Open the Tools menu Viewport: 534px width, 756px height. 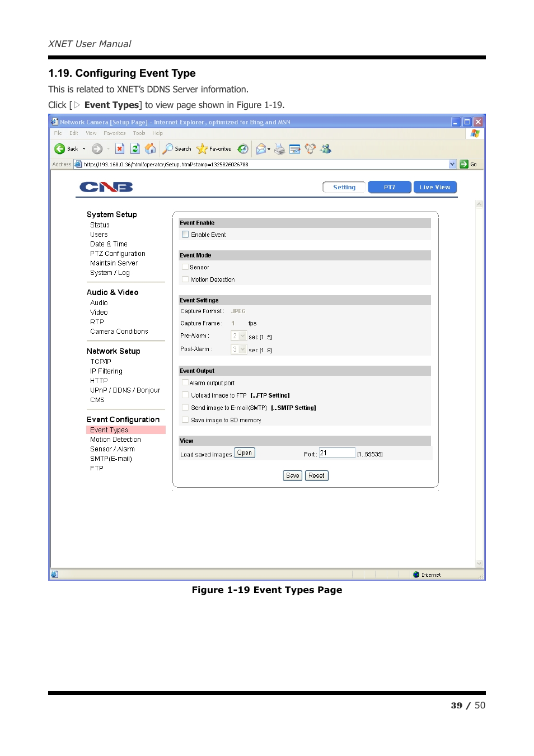pos(139,133)
